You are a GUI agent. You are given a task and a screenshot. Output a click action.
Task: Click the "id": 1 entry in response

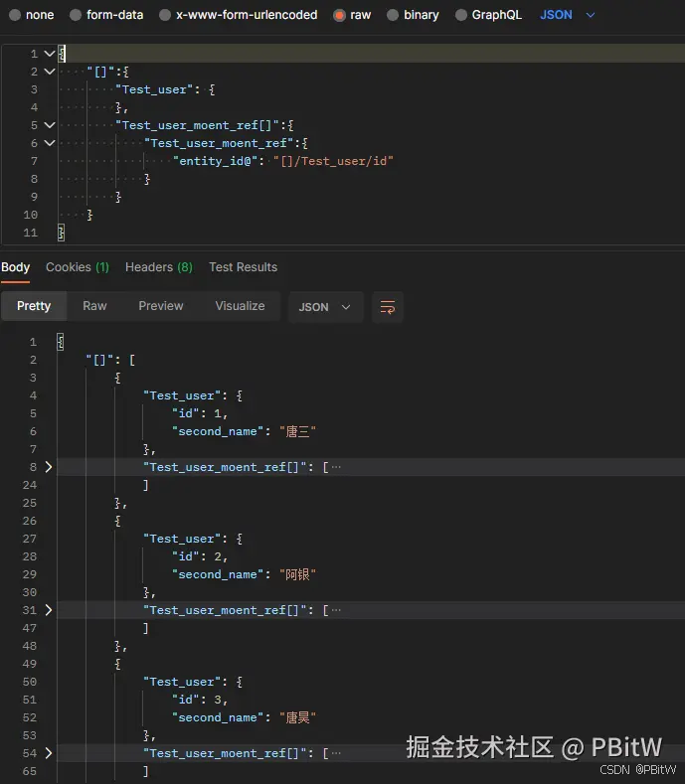[x=200, y=413]
